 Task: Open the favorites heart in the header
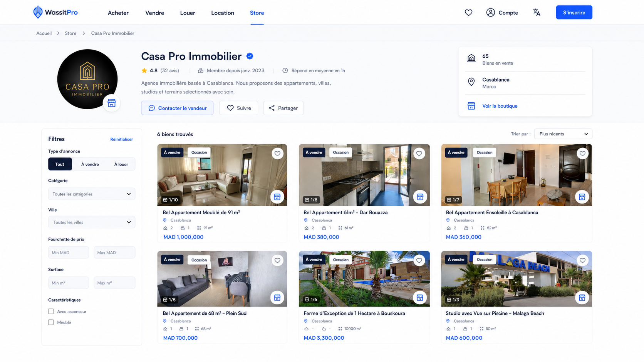coord(468,13)
